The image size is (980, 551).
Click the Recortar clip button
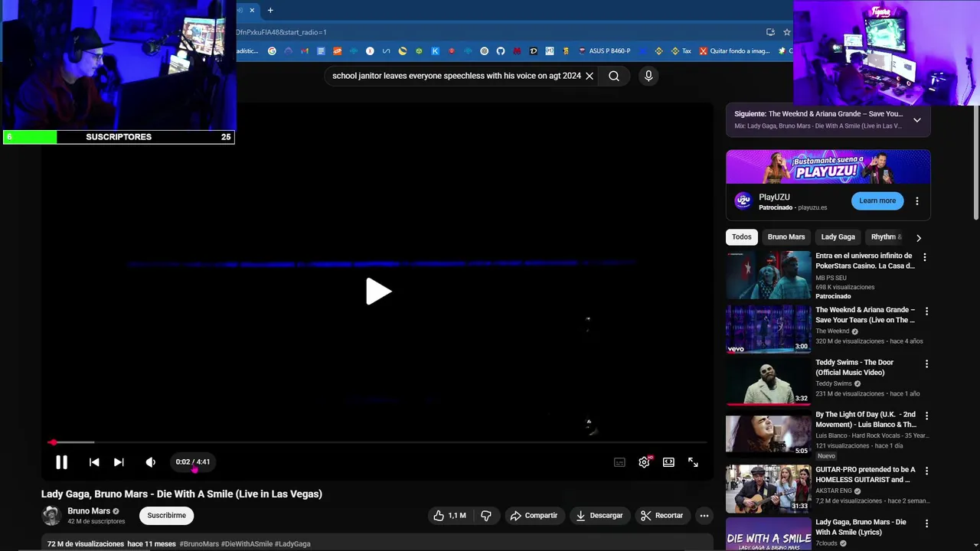coord(662,516)
